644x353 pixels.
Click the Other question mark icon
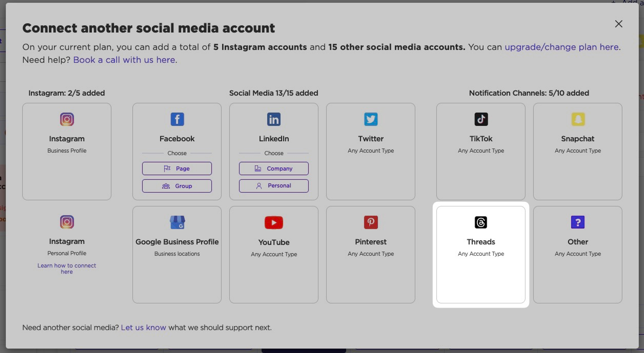(578, 222)
